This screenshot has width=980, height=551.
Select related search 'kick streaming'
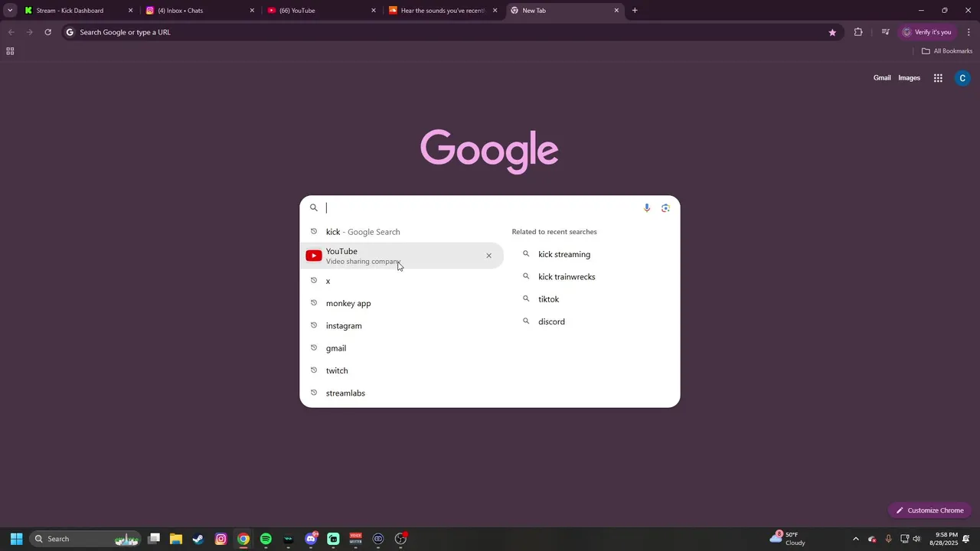(x=564, y=254)
